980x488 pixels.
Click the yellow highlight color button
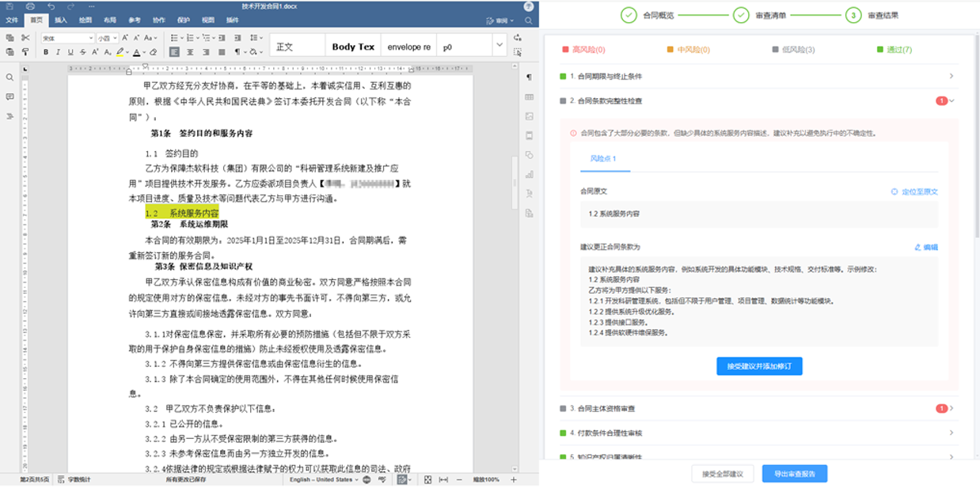(120, 52)
